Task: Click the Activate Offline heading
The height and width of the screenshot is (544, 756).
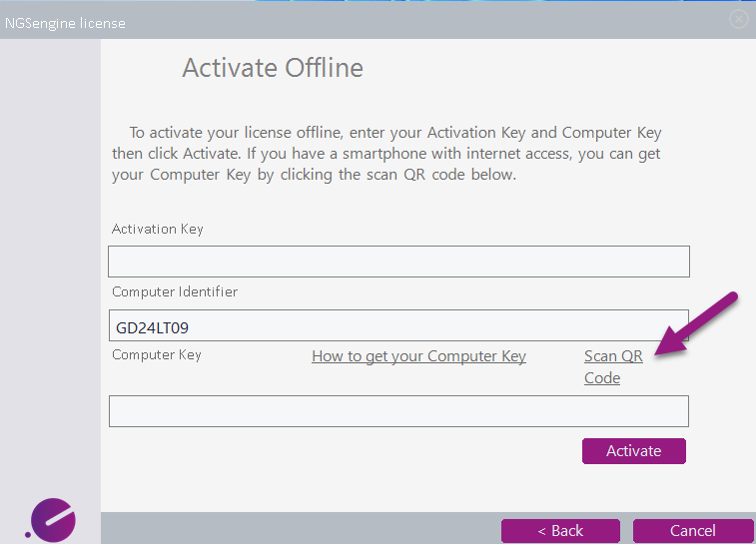Action: coord(273,68)
